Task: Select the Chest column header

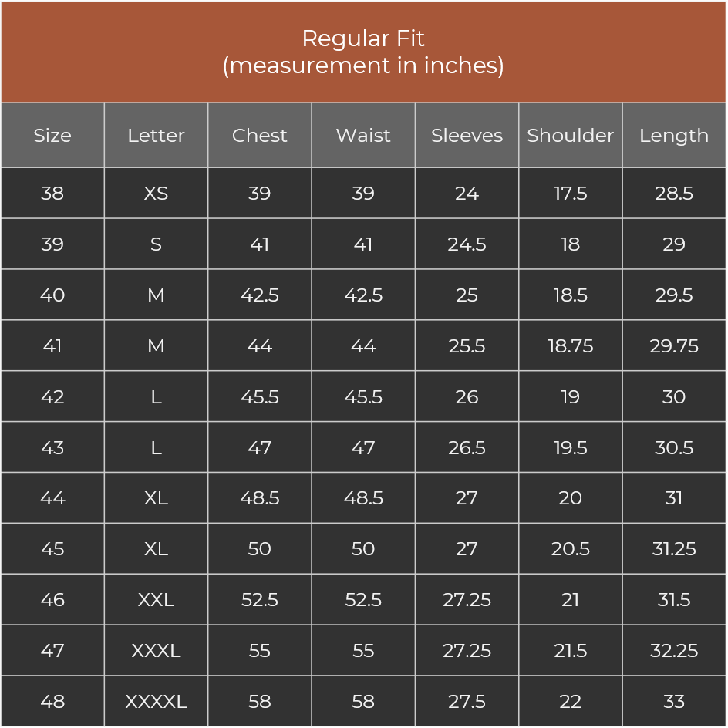Action: [x=260, y=136]
